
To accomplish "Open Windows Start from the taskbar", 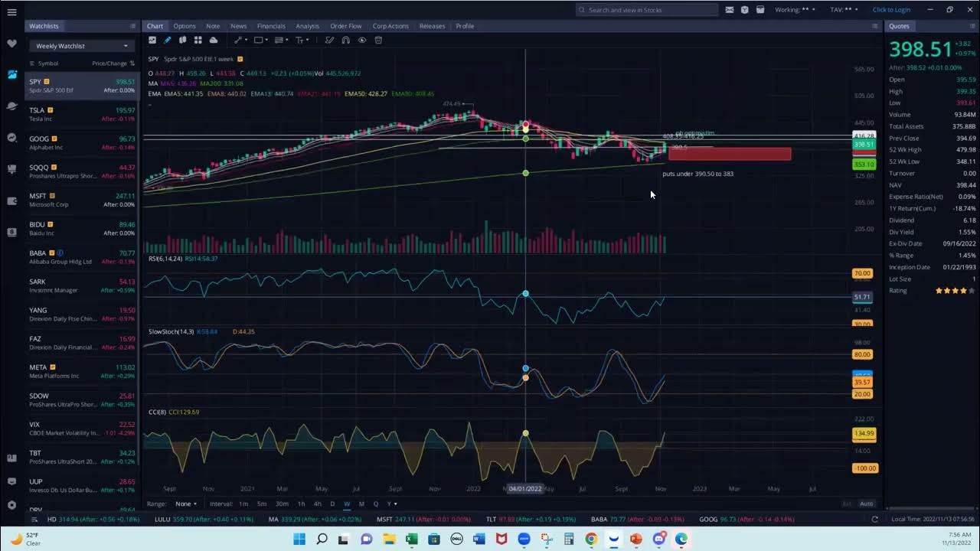I will [299, 539].
